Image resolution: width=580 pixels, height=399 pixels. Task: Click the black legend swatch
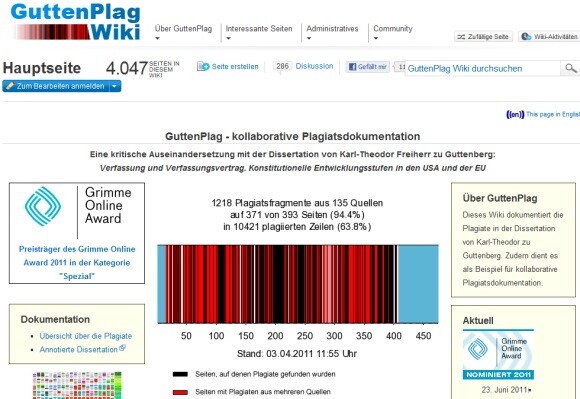coord(180,374)
